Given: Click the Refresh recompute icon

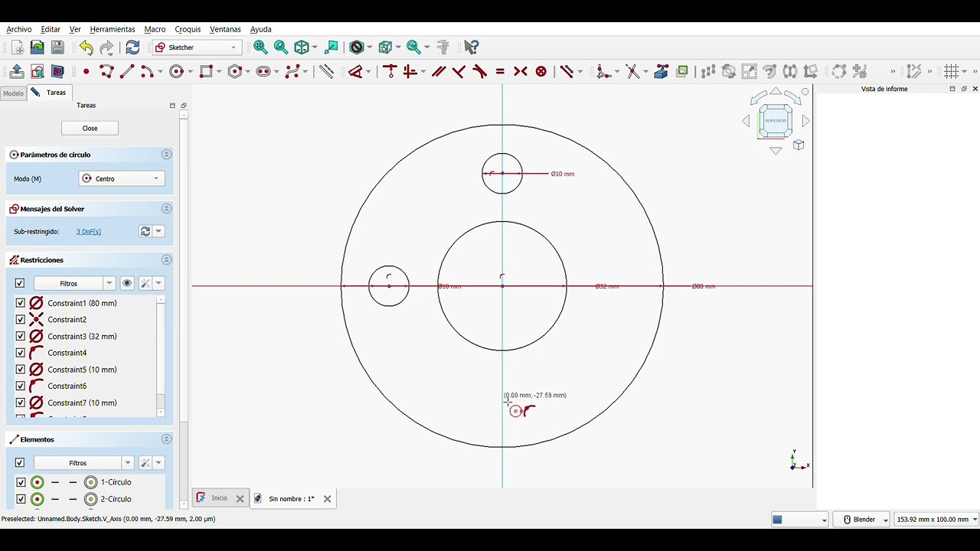Looking at the screenshot, I should tap(132, 47).
